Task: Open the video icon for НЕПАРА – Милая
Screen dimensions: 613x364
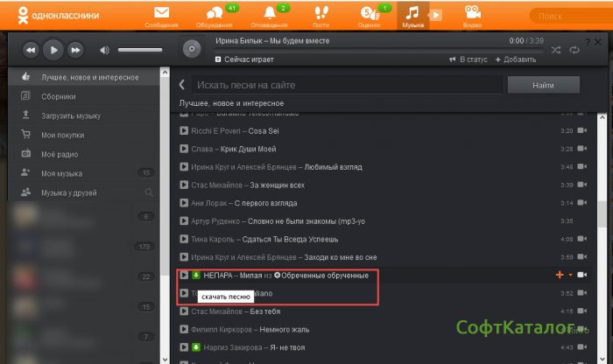Action: point(582,275)
